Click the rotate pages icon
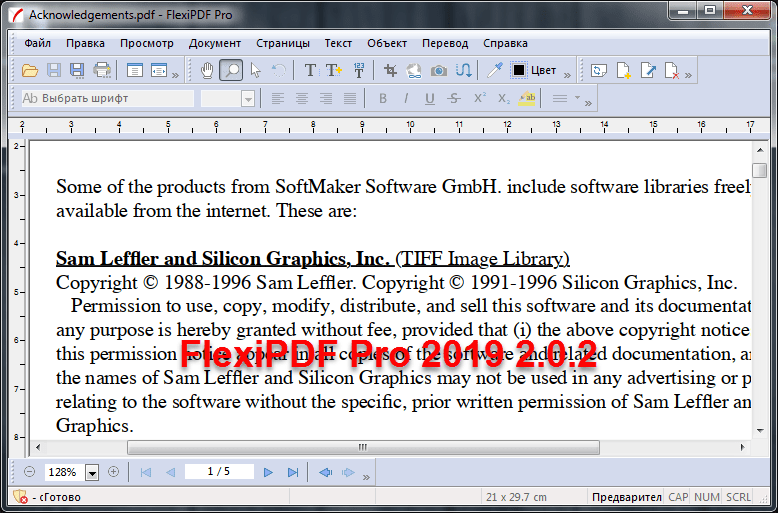The image size is (778, 513). point(599,70)
